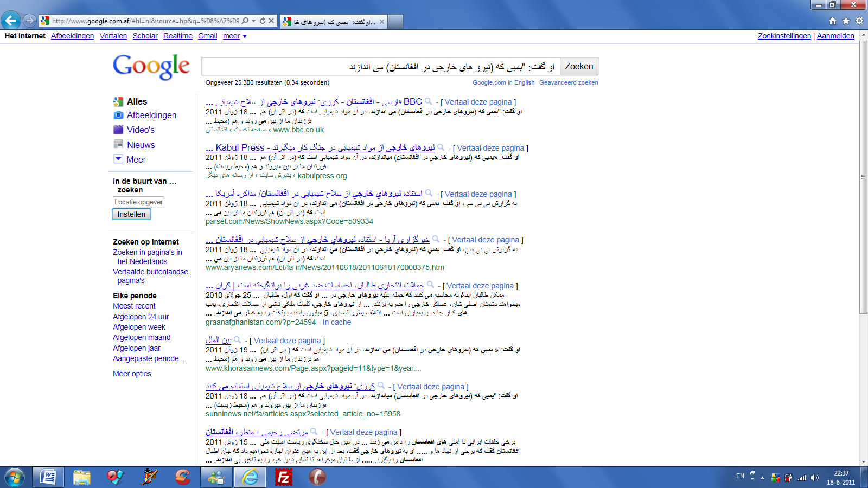Image resolution: width=868 pixels, height=488 pixels.
Task: Open Zoekinstellingen link
Action: coord(784,36)
